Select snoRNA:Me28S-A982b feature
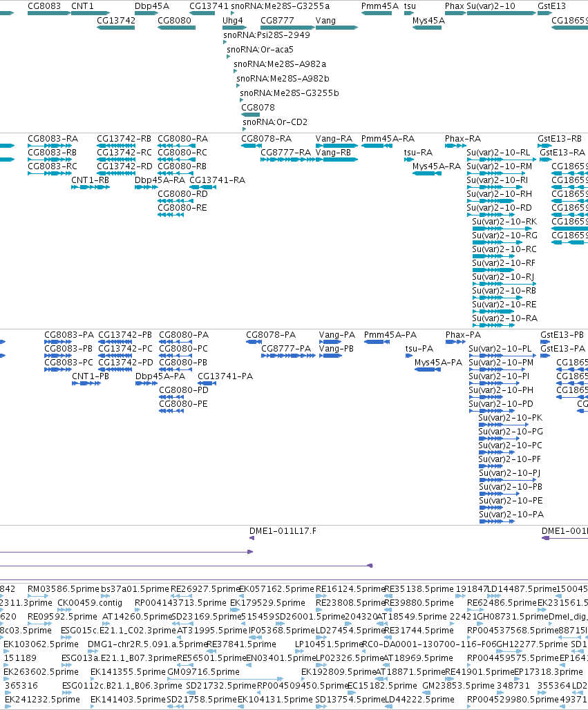The image size is (588, 710). [238, 86]
